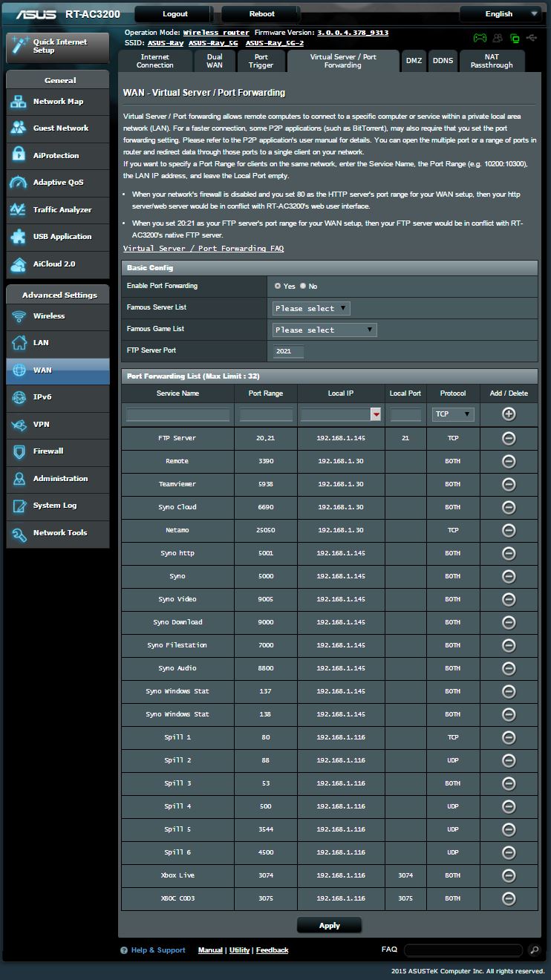The image size is (551, 980).
Task: Delete the Xbox Live rule
Action: pos(509,875)
